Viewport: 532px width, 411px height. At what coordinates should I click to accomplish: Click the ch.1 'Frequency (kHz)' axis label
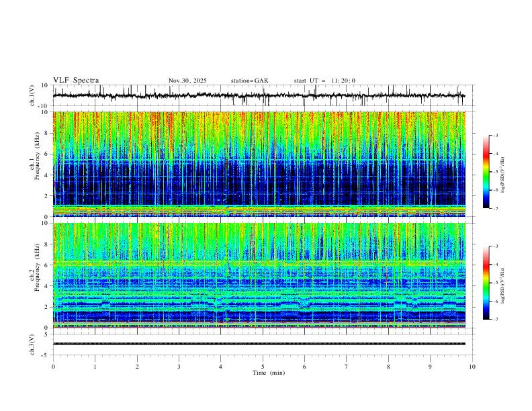(x=38, y=156)
